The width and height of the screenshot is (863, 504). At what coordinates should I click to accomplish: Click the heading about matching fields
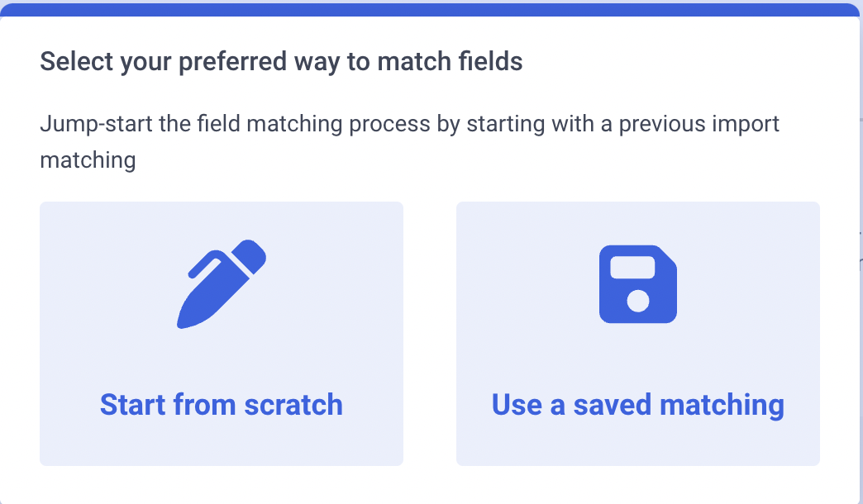click(281, 62)
